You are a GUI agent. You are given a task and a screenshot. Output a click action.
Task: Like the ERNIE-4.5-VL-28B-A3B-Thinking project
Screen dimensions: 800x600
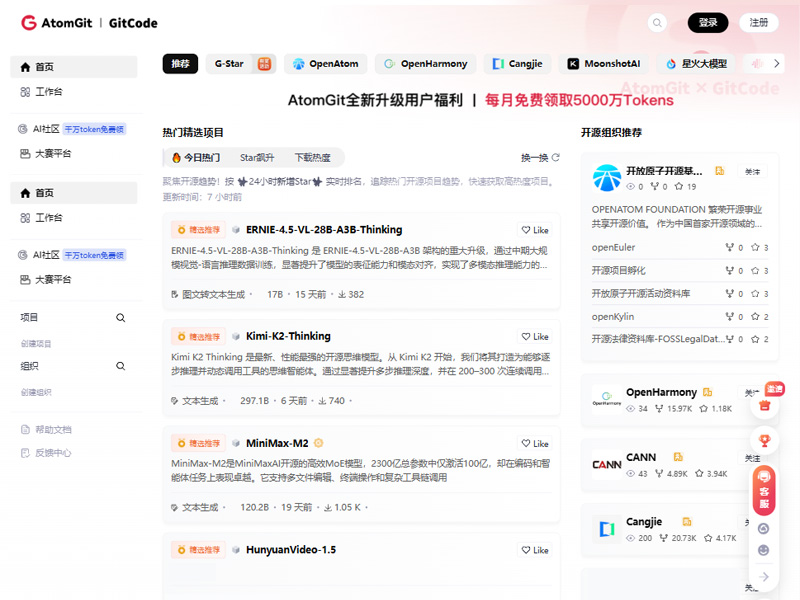click(x=535, y=230)
